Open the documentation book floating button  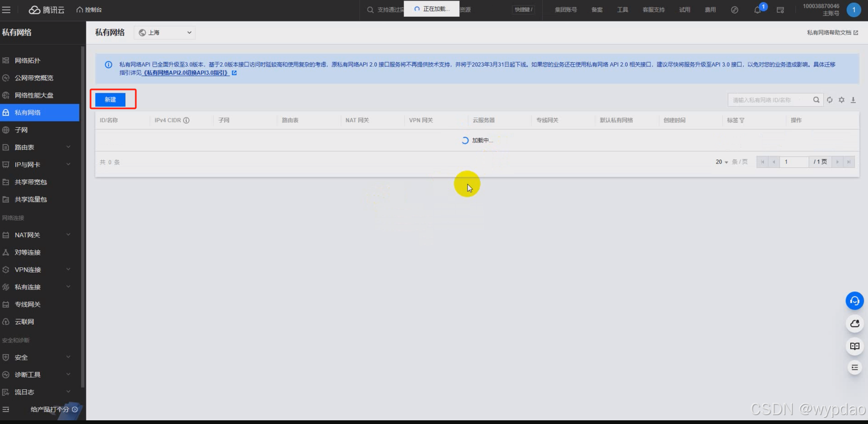tap(855, 346)
